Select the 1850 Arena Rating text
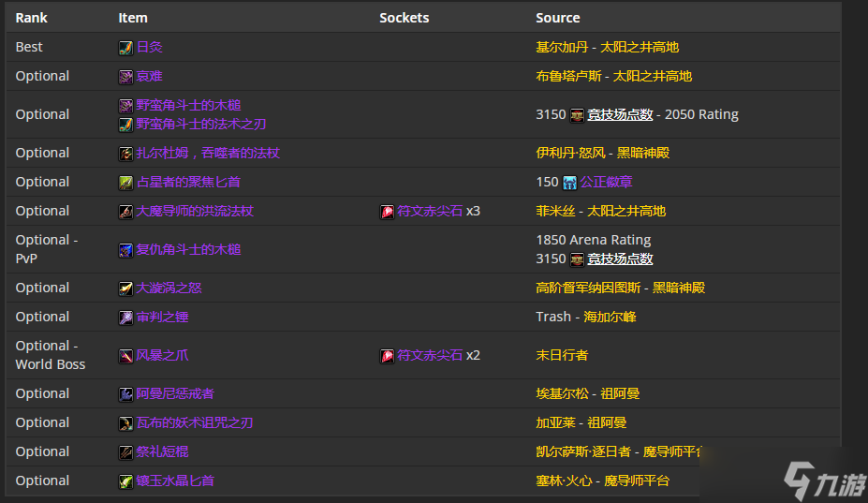This screenshot has width=868, height=503. pyautogui.click(x=594, y=240)
